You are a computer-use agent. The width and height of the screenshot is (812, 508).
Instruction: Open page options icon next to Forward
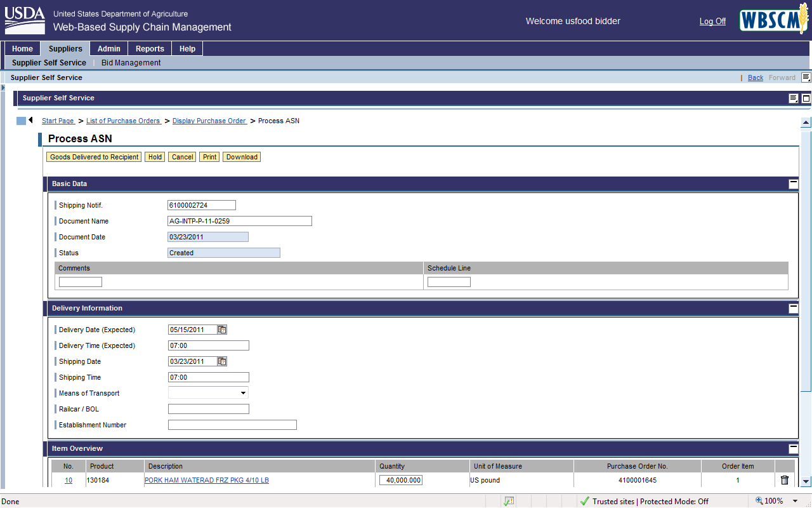tap(806, 77)
